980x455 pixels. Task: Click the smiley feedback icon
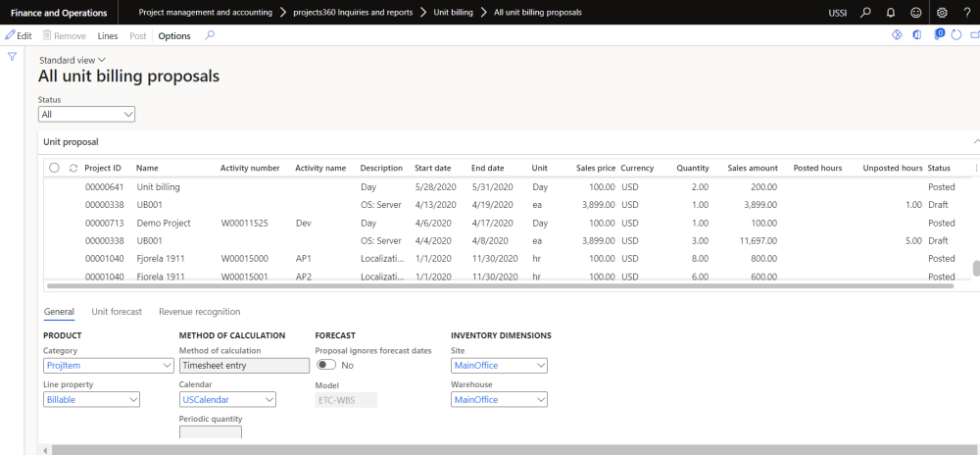coord(915,12)
